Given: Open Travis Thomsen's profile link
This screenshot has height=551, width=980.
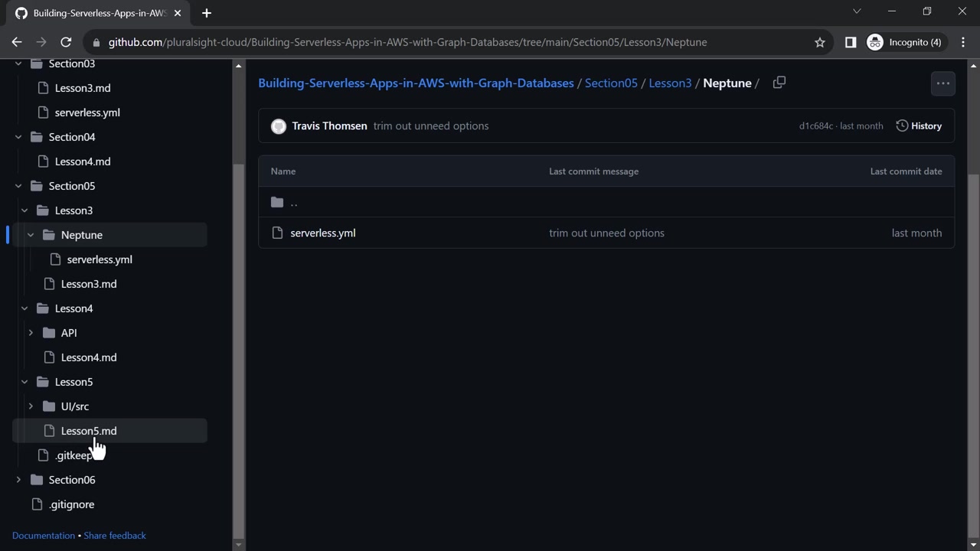Looking at the screenshot, I should coord(329,126).
